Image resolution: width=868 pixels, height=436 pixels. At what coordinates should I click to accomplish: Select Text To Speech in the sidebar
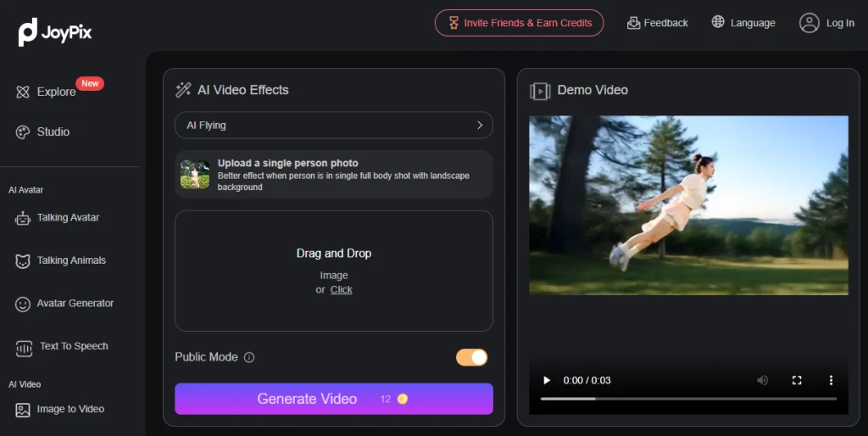click(x=75, y=346)
